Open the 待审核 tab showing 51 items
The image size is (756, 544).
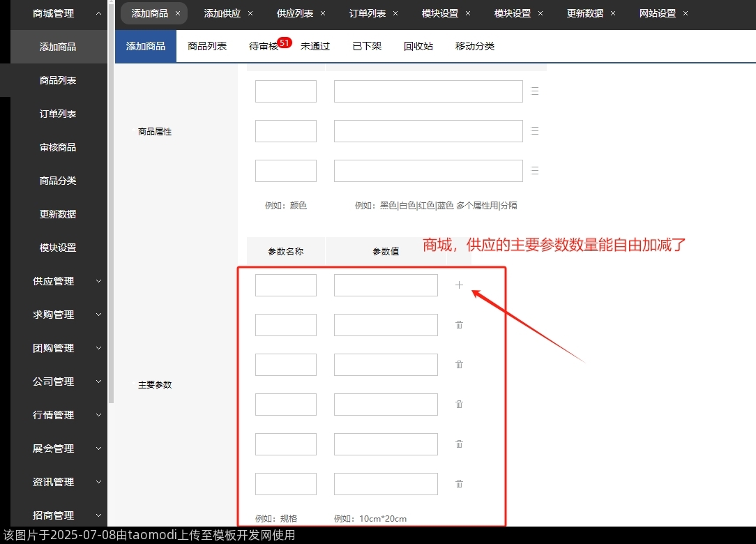tap(264, 46)
